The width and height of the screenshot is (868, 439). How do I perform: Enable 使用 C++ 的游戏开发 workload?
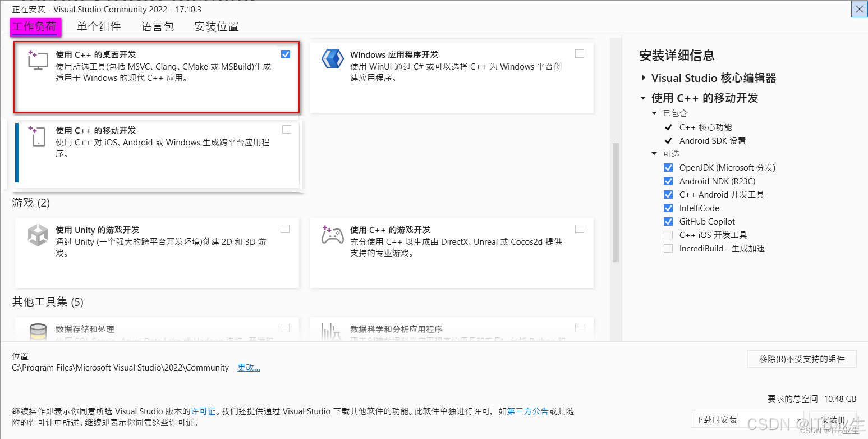(x=580, y=229)
